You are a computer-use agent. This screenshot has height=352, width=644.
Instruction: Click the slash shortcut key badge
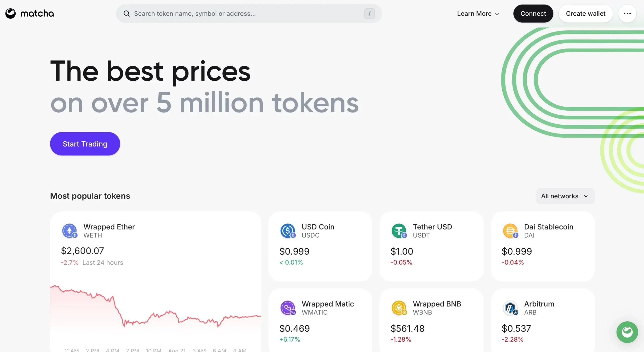point(369,14)
